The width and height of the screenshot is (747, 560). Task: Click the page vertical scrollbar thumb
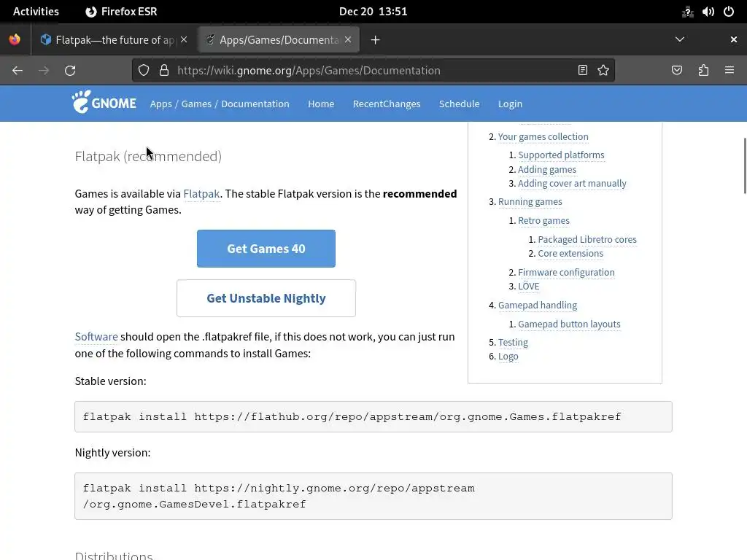pos(745,166)
